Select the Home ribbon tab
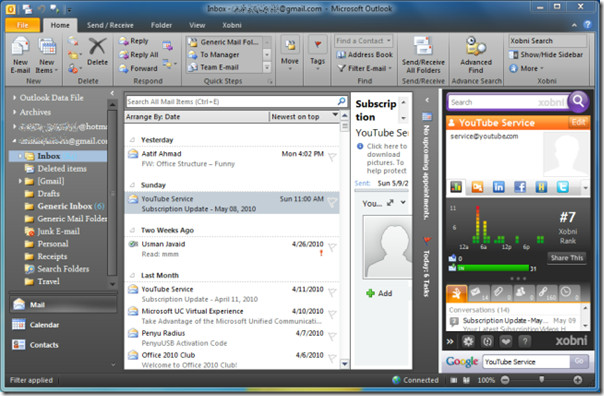The image size is (604, 396). [x=60, y=25]
